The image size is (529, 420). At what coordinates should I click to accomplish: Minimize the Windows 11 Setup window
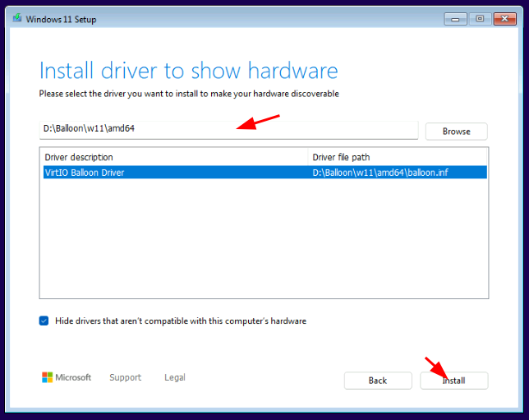pos(455,19)
